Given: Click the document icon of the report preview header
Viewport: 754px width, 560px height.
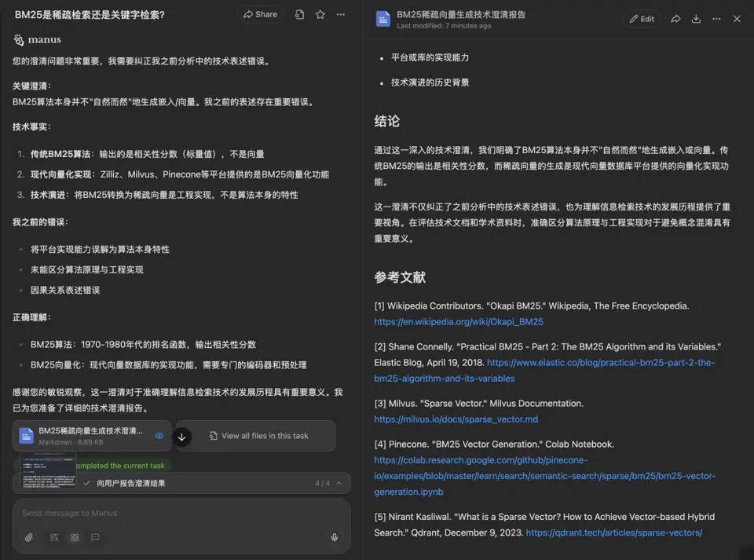Looking at the screenshot, I should point(382,19).
